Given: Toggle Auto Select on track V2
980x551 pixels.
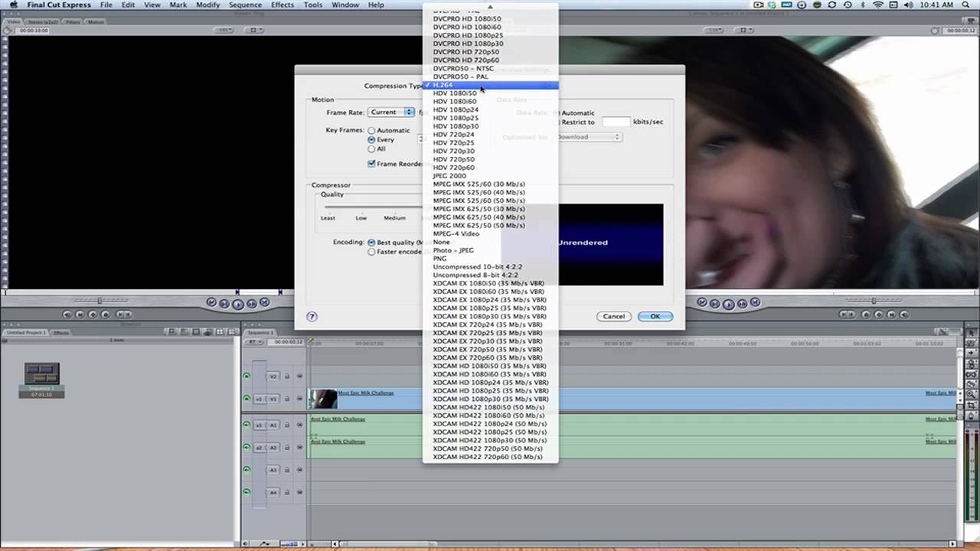Looking at the screenshot, I should pyautogui.click(x=299, y=376).
